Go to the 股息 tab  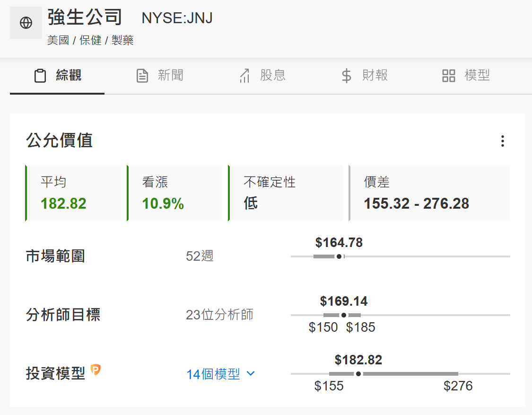pyautogui.click(x=262, y=75)
